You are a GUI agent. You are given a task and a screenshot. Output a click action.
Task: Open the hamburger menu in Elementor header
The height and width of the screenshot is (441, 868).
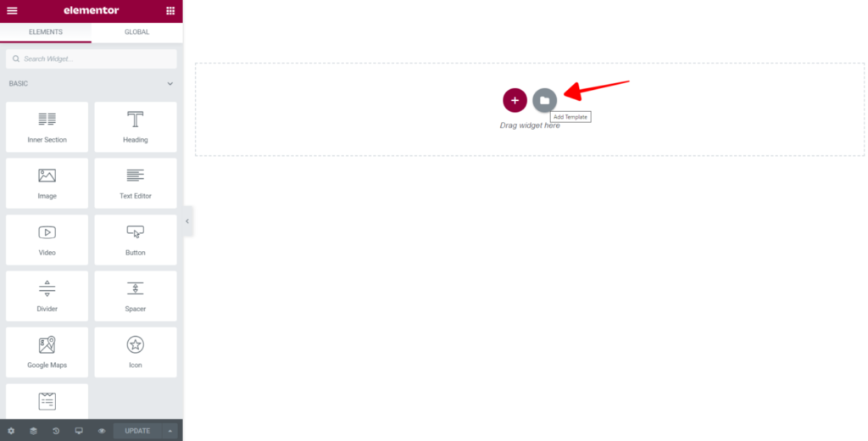tap(12, 10)
